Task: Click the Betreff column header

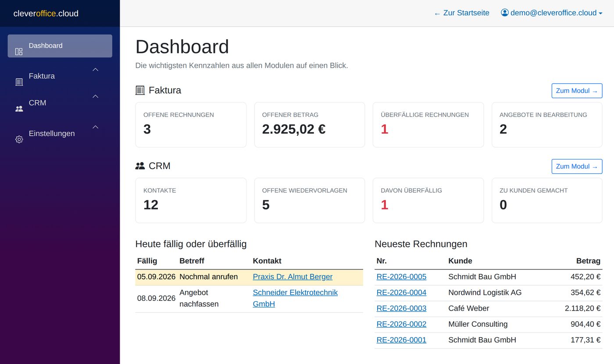Action: 192,261
